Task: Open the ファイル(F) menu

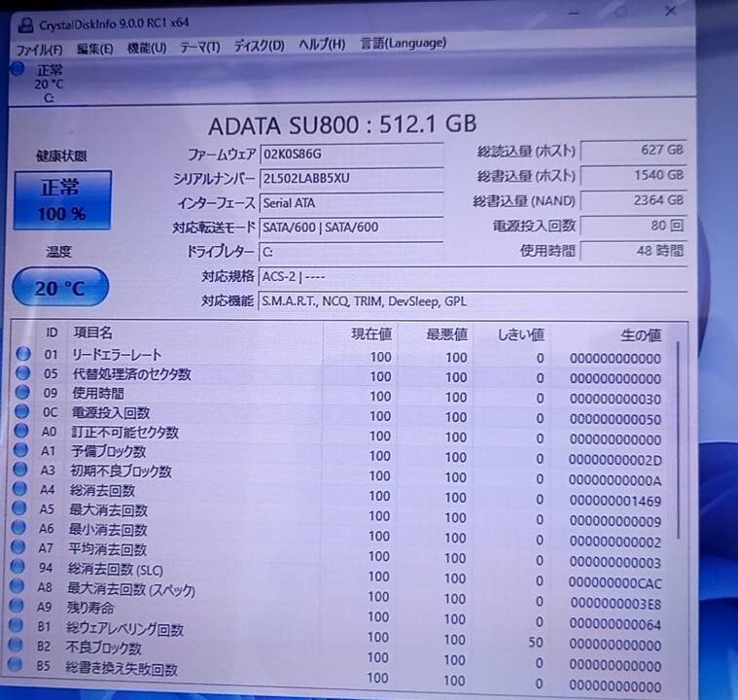Action: point(39,50)
